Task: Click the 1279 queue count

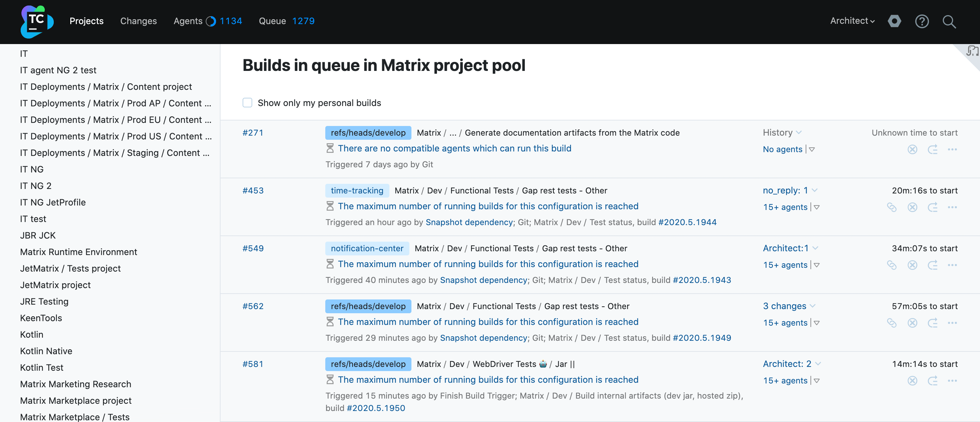Action: [x=303, y=21]
